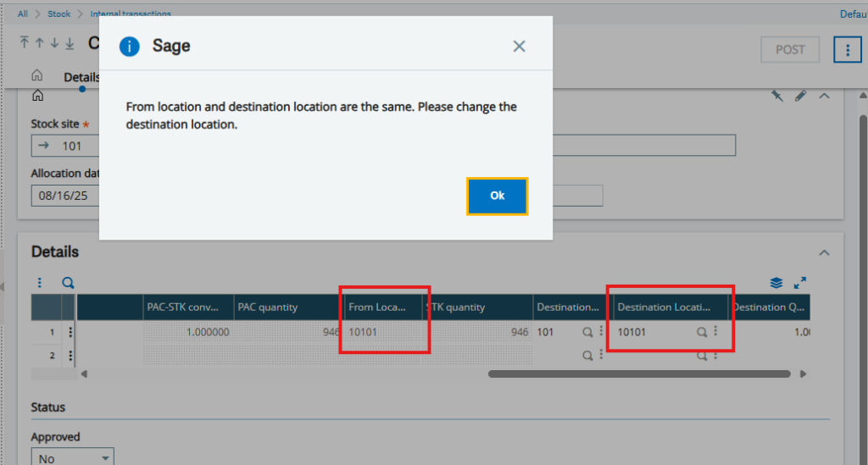Image resolution: width=868 pixels, height=465 pixels.
Task: Click the From Location column header
Action: 383,307
